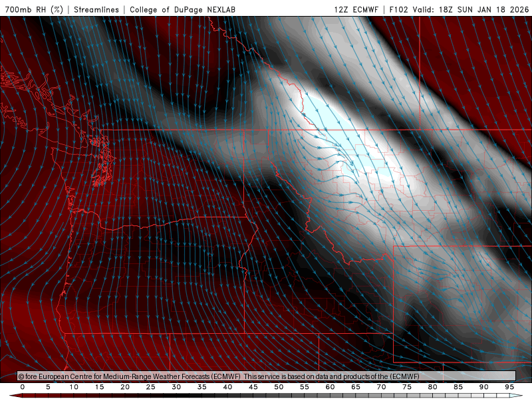Image resolution: width=532 pixels, height=399 pixels.
Task: Click the '30' color scale label
Action: (176, 387)
